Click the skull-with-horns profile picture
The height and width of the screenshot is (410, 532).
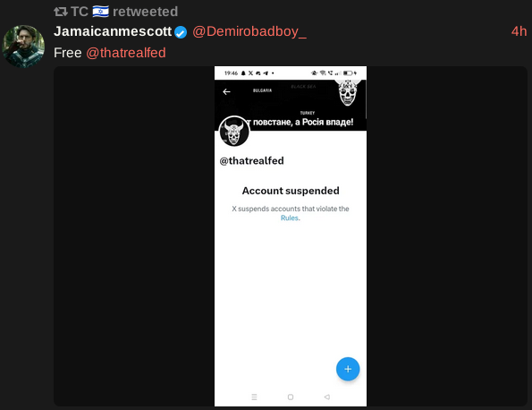[234, 131]
